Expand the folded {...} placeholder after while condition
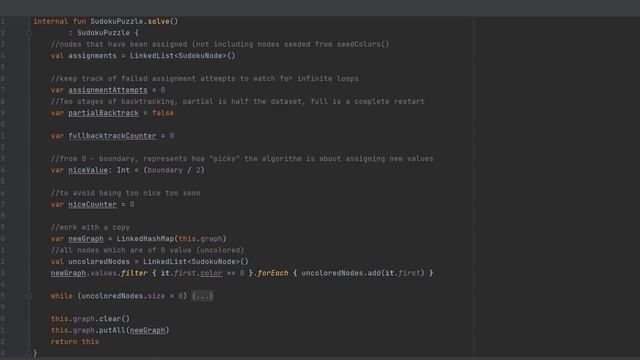 [202, 296]
